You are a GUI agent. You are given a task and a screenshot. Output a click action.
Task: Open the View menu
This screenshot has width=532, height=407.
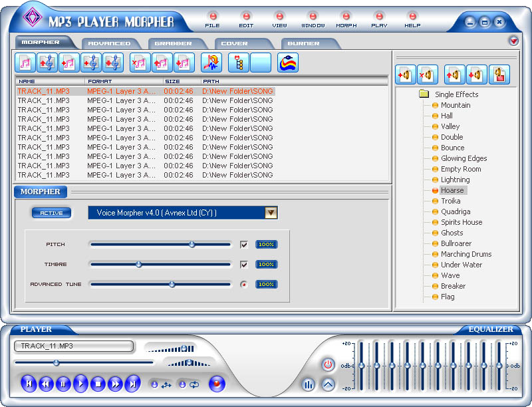[279, 20]
